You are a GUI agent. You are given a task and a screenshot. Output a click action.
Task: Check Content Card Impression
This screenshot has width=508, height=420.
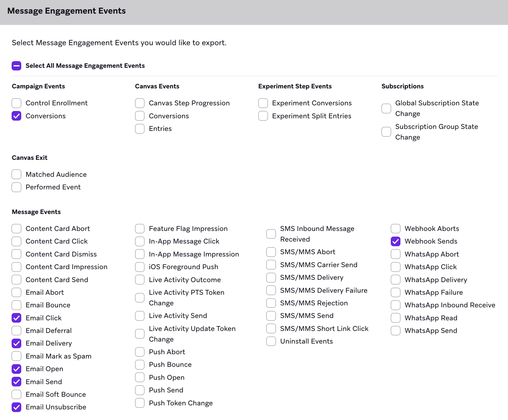[x=16, y=267]
